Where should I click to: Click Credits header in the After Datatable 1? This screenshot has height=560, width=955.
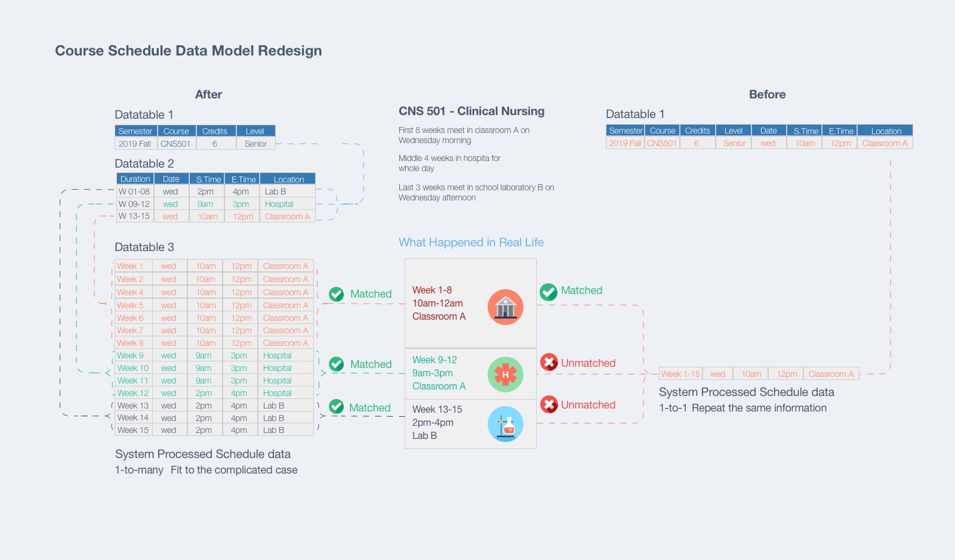(214, 131)
